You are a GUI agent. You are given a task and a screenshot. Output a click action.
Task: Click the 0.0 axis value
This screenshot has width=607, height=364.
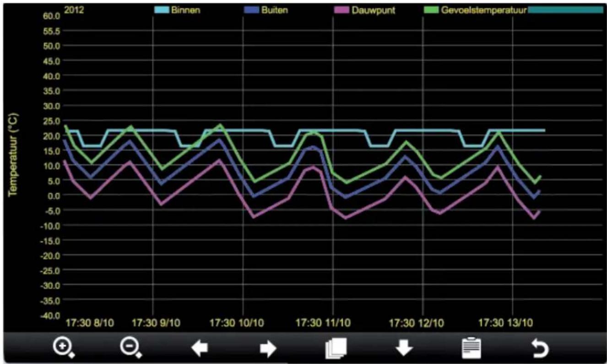tap(54, 195)
